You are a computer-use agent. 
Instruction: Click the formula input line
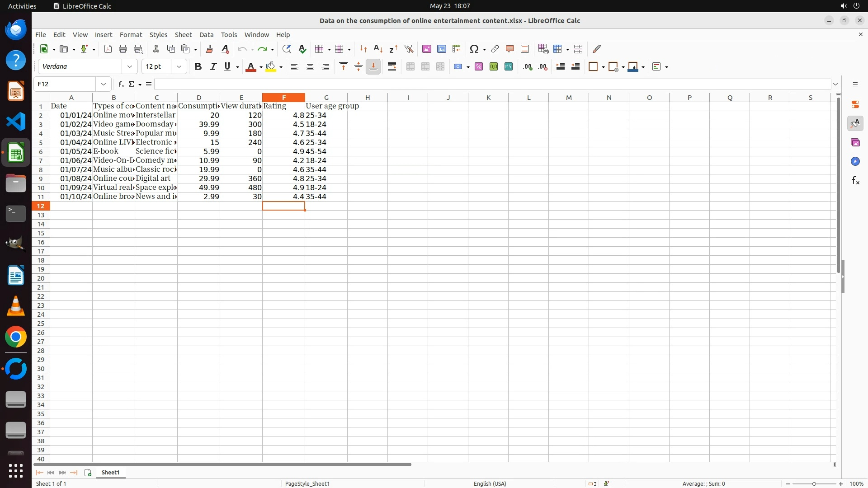click(493, 84)
